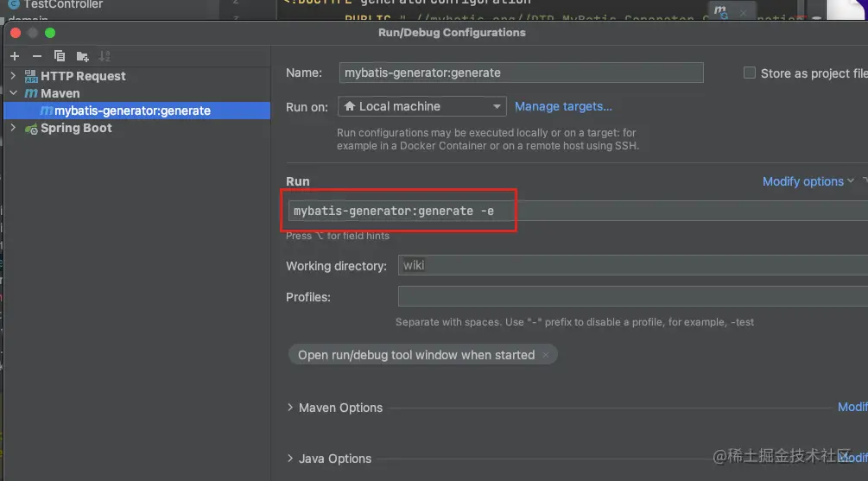Open the Modify options menu
The width and height of the screenshot is (868, 481).
[808, 181]
